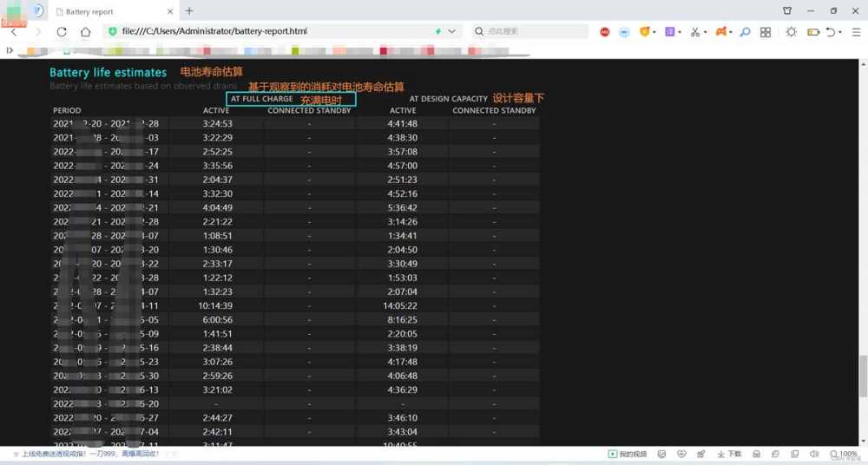Click the 100% zoom level control
Image resolution: width=868 pixels, height=465 pixels.
click(x=843, y=454)
